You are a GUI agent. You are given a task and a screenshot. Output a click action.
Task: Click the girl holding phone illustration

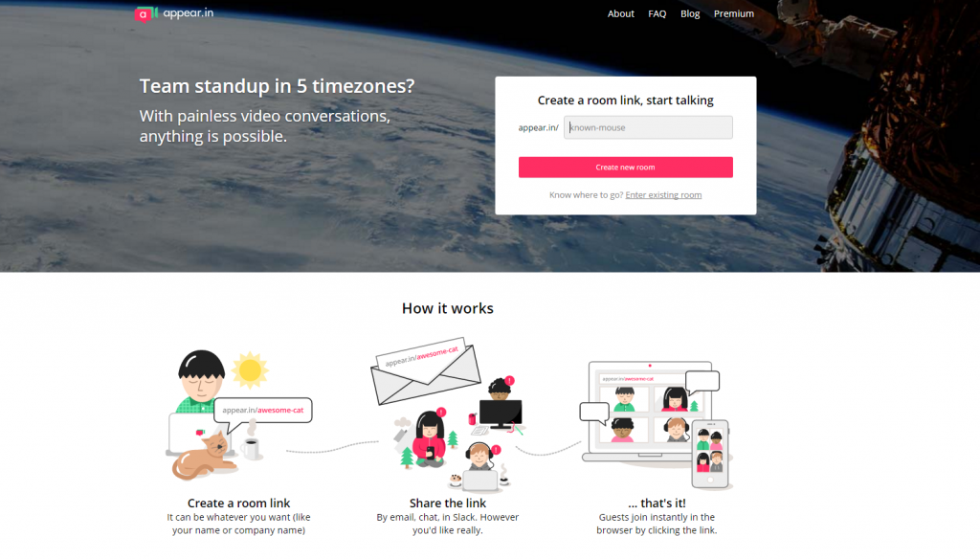point(430,439)
